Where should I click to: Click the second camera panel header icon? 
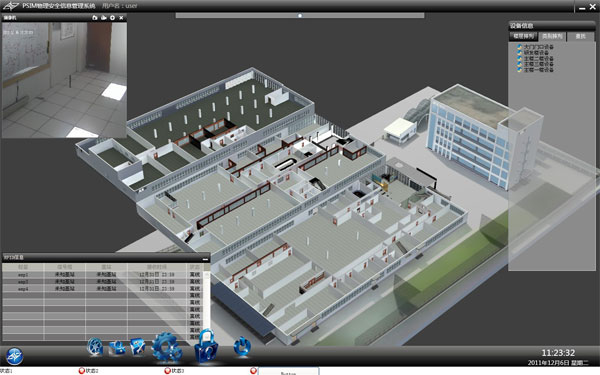point(103,18)
